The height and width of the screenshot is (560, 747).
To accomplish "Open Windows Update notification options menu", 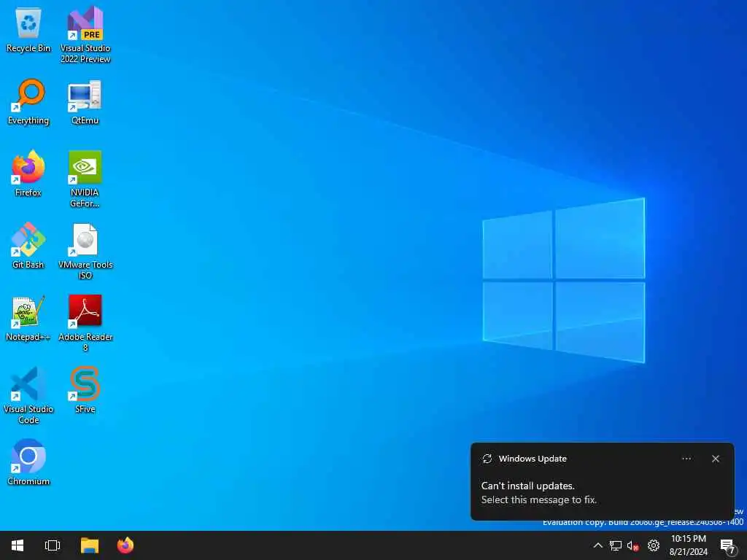I will tap(686, 459).
